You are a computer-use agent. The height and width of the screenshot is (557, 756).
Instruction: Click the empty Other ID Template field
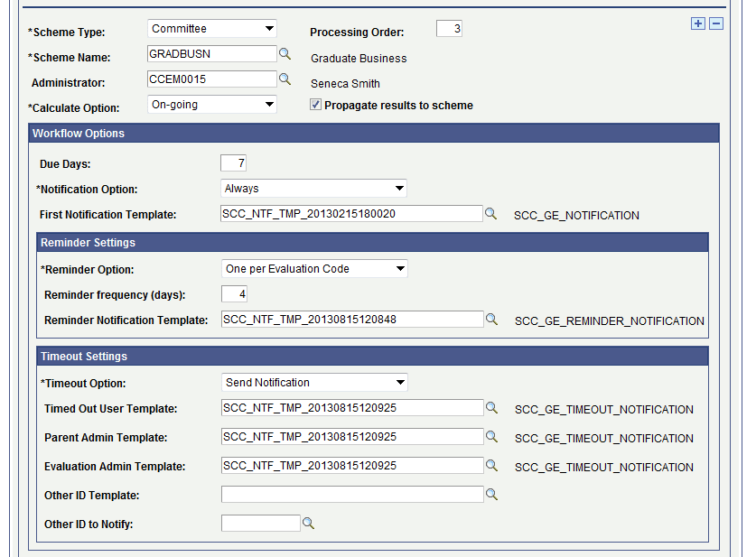click(352, 495)
